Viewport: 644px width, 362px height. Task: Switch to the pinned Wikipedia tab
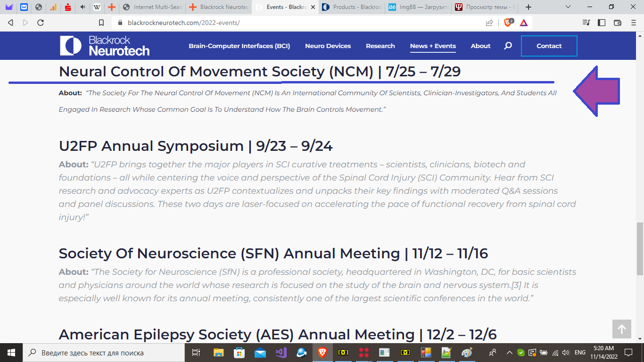coord(97,7)
